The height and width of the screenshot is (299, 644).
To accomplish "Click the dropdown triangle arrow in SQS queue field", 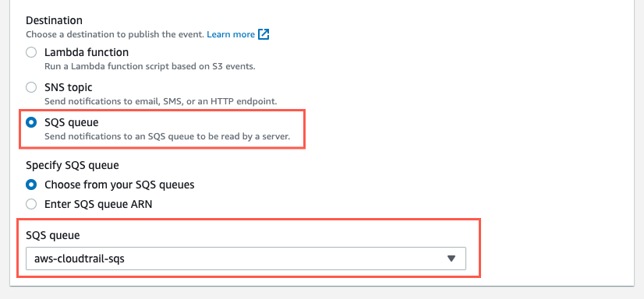I will click(x=451, y=259).
